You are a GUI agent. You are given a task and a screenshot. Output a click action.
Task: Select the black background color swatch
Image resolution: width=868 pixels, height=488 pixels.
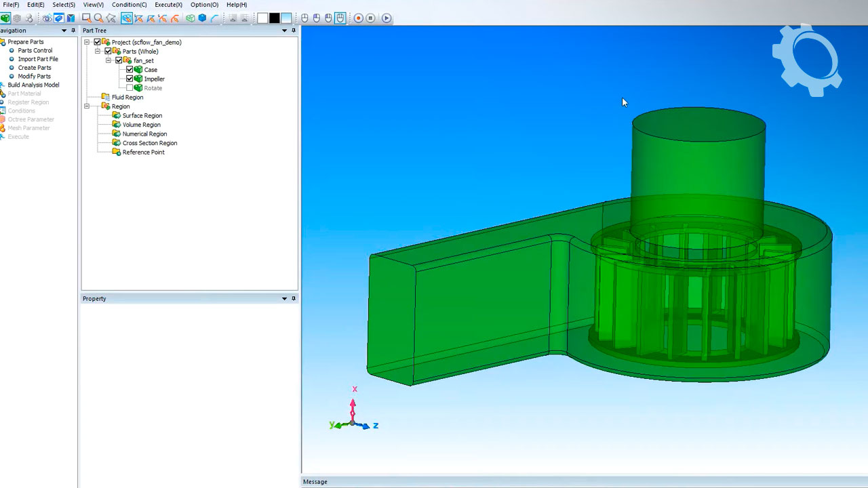(x=275, y=18)
